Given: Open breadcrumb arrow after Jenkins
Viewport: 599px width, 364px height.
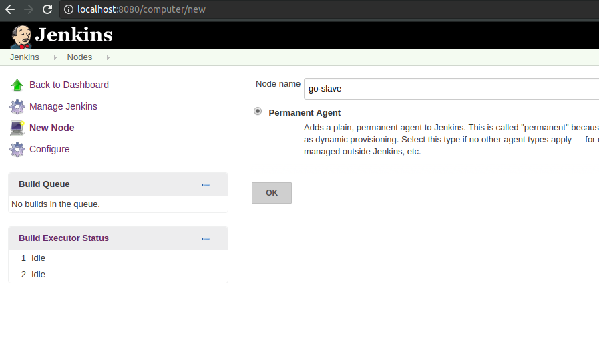Looking at the screenshot, I should pos(55,57).
